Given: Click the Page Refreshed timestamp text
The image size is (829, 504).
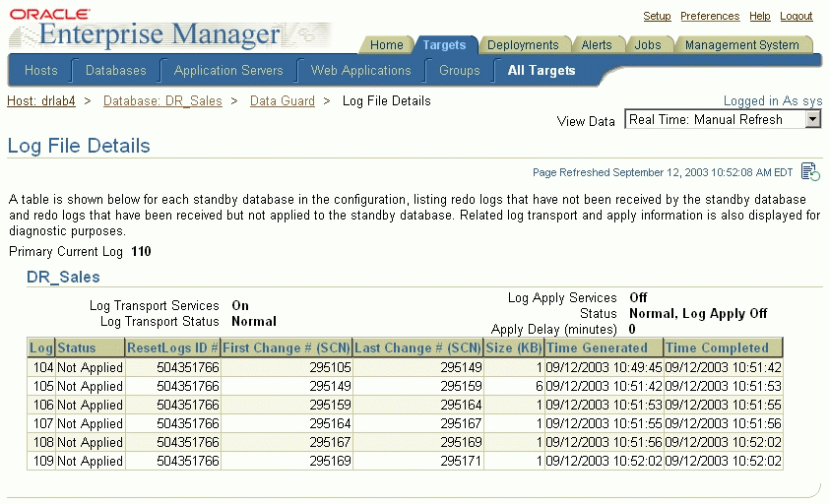Looking at the screenshot, I should coord(663,172).
